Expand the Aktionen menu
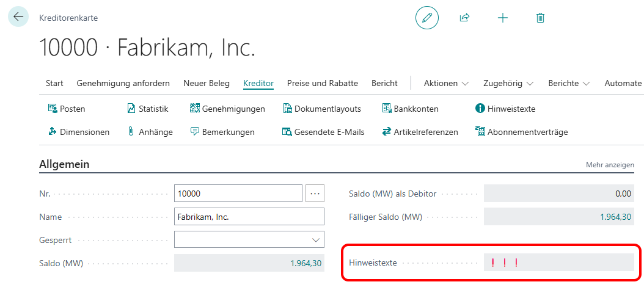The image size is (644, 290). click(x=446, y=83)
